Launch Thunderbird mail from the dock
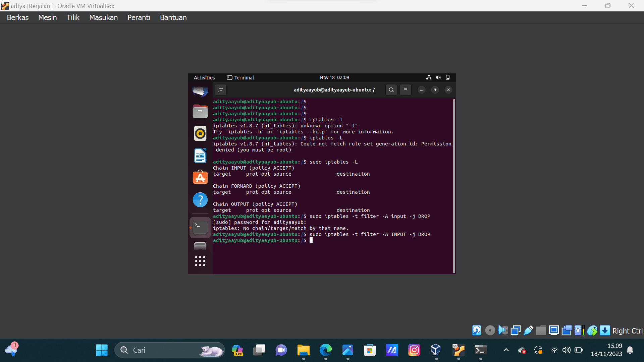644x362 pixels. pyautogui.click(x=200, y=91)
